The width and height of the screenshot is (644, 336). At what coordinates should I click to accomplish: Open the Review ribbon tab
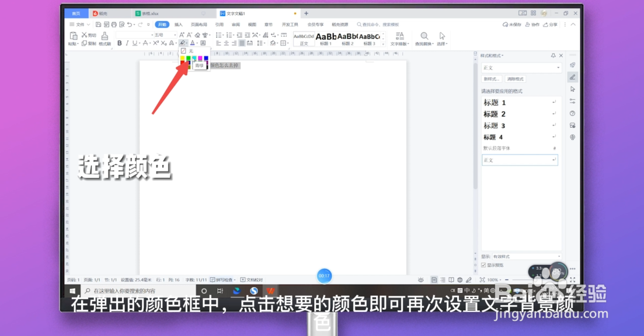pyautogui.click(x=236, y=24)
